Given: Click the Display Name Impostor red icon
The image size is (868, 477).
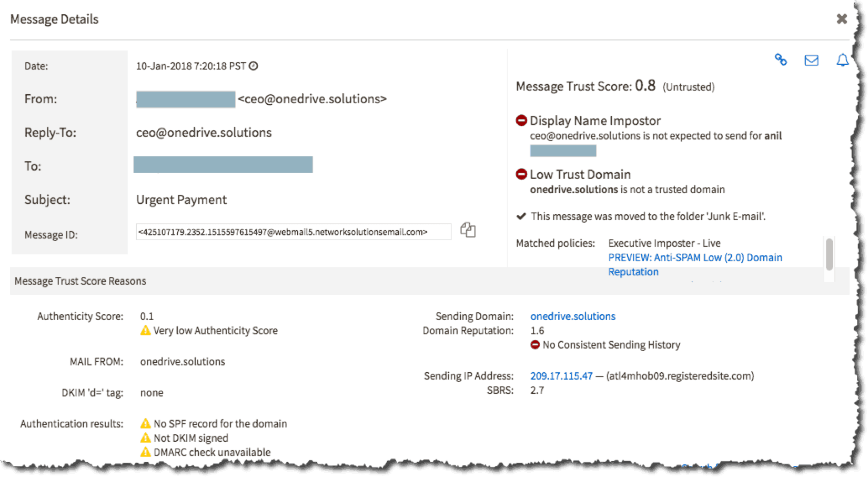Looking at the screenshot, I should (x=521, y=121).
